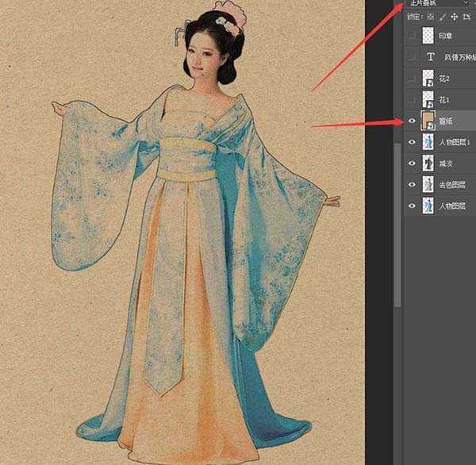Click the lock image pixels brush icon

tap(442, 16)
